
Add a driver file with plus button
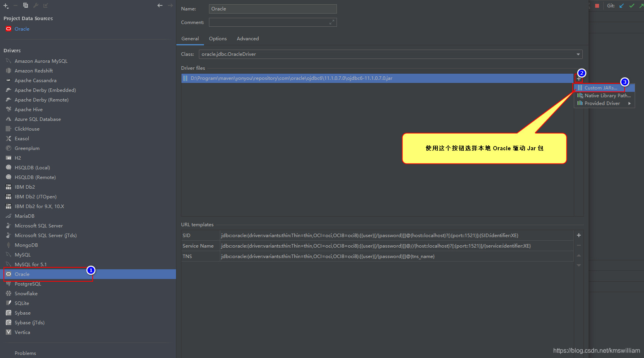579,79
